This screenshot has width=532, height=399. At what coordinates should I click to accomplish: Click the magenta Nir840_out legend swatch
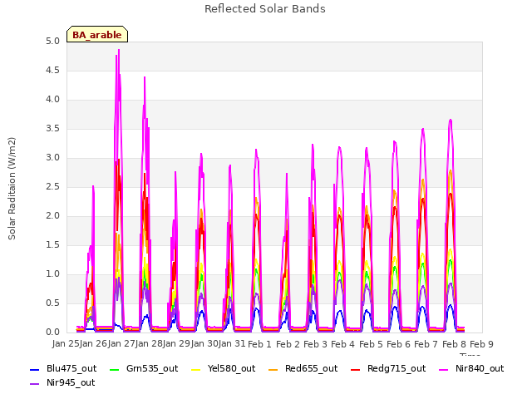pos(443,369)
